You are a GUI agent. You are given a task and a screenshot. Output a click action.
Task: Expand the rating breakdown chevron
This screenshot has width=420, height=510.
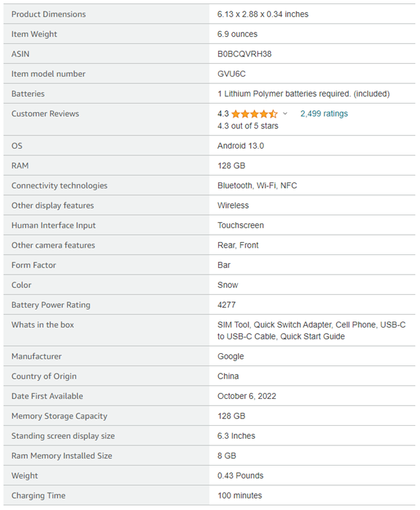click(285, 114)
